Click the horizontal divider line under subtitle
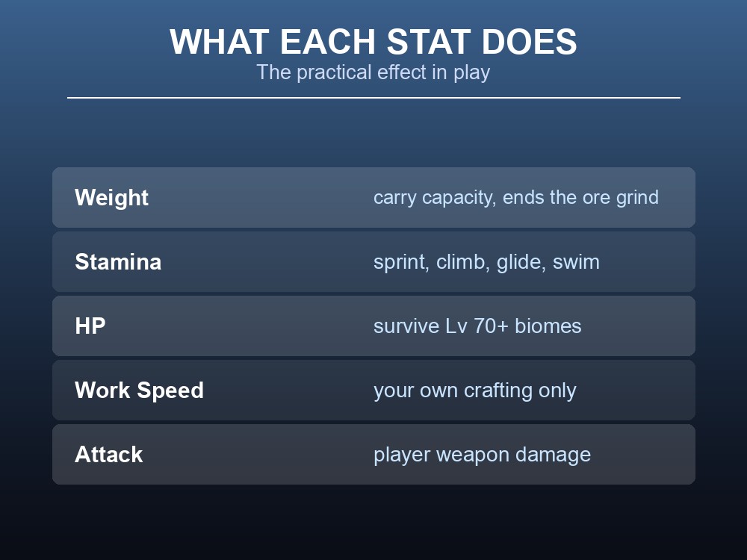 coord(373,98)
